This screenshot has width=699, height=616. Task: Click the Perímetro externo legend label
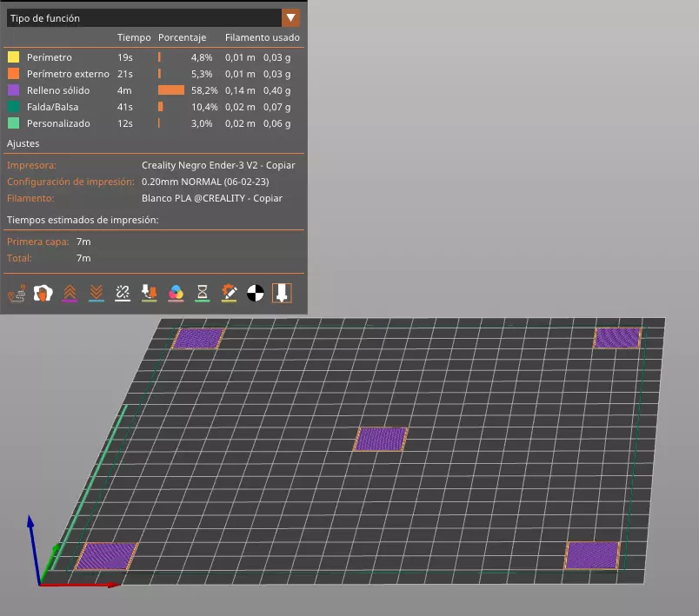pyautogui.click(x=68, y=74)
